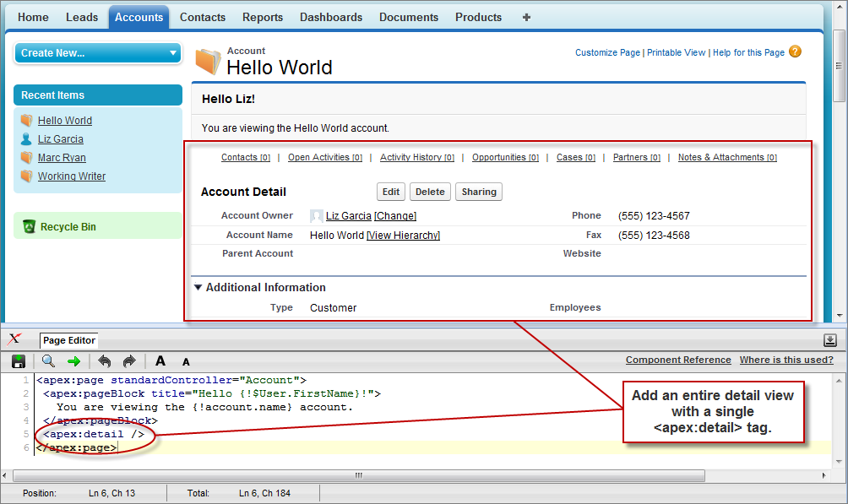848x504 pixels.
Task: Save the Visualforce page in Page Editor
Action: [x=18, y=361]
